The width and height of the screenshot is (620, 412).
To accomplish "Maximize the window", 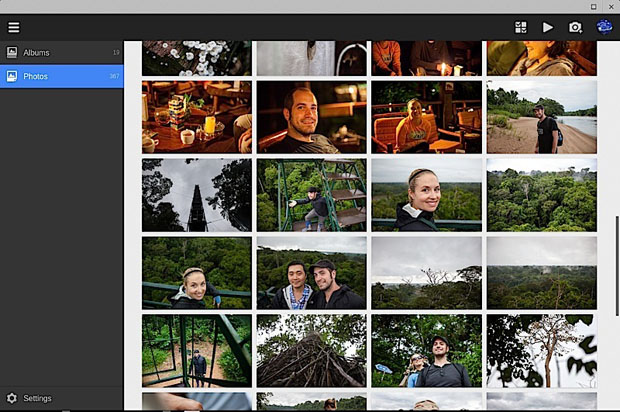I will (x=594, y=6).
